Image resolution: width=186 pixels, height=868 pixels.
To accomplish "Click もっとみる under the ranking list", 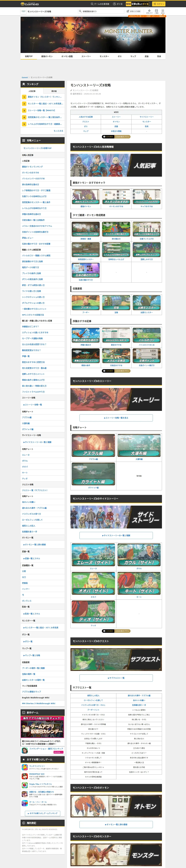I will tap(58, 131).
